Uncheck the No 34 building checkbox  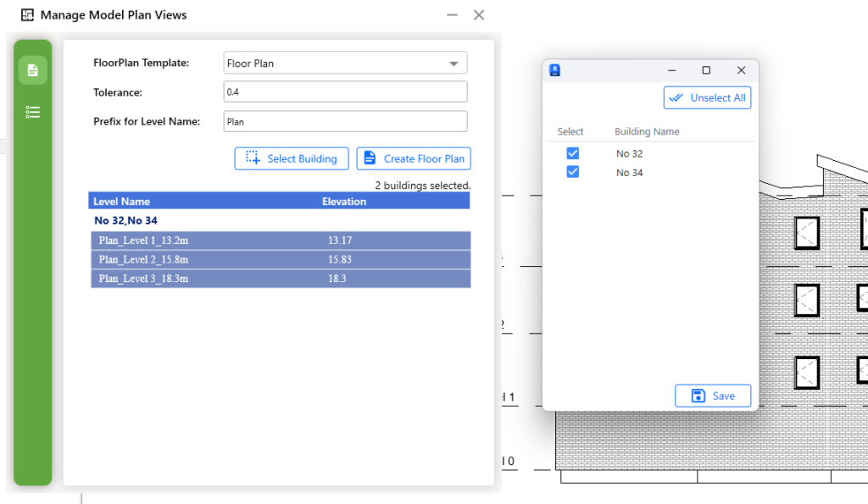pos(572,172)
